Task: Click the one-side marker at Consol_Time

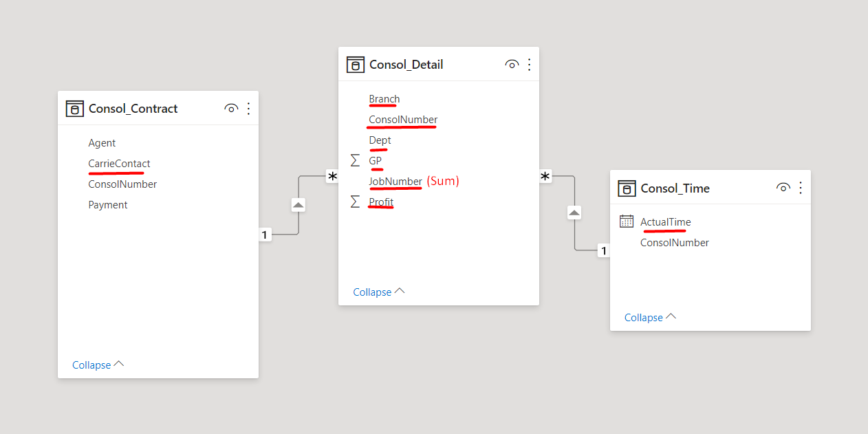Action: tap(604, 251)
